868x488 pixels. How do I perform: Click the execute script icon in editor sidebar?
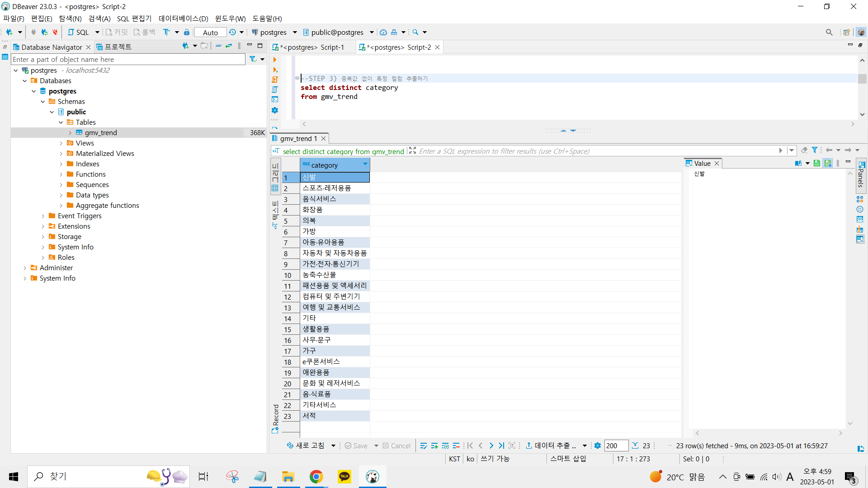tap(275, 80)
